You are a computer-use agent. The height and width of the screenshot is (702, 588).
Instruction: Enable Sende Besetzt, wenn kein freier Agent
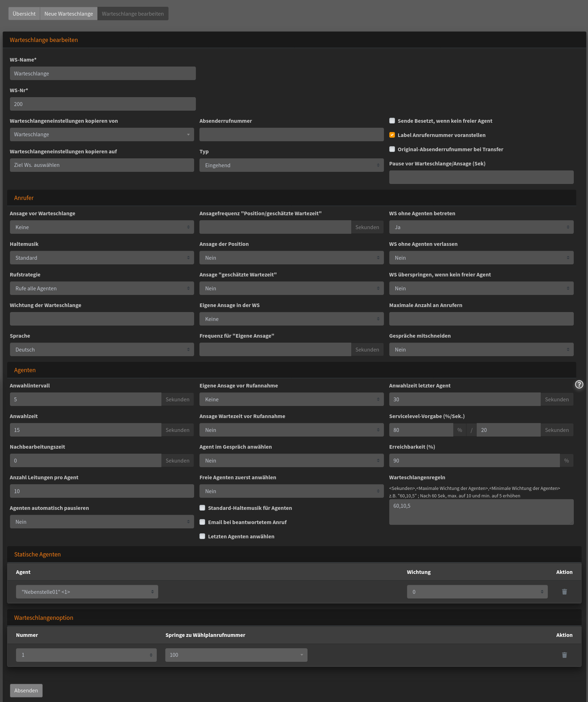[392, 121]
